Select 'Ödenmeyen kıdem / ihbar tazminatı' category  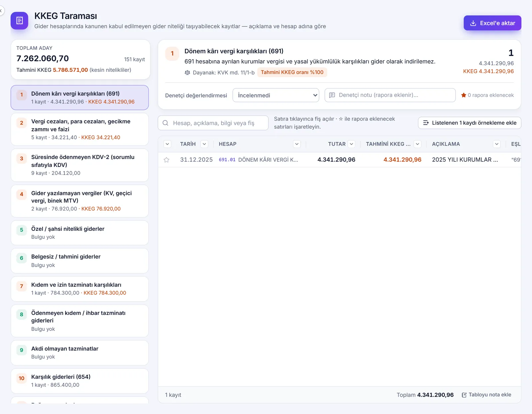tap(80, 321)
